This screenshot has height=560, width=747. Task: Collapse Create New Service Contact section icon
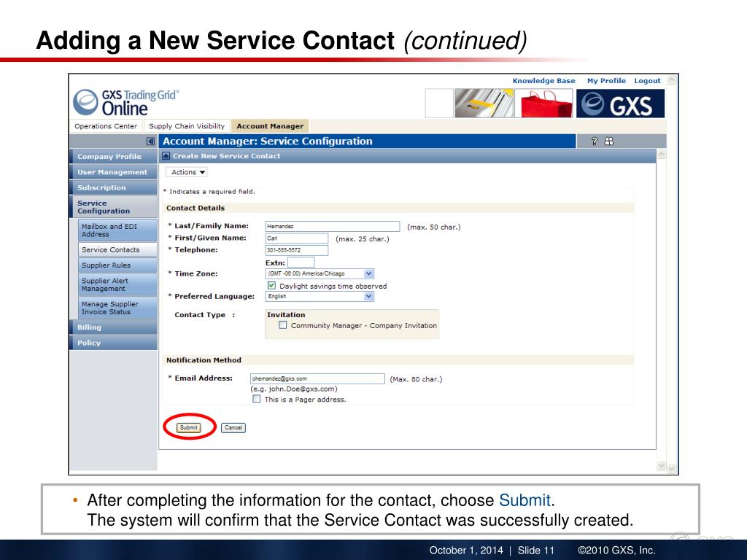[x=166, y=156]
